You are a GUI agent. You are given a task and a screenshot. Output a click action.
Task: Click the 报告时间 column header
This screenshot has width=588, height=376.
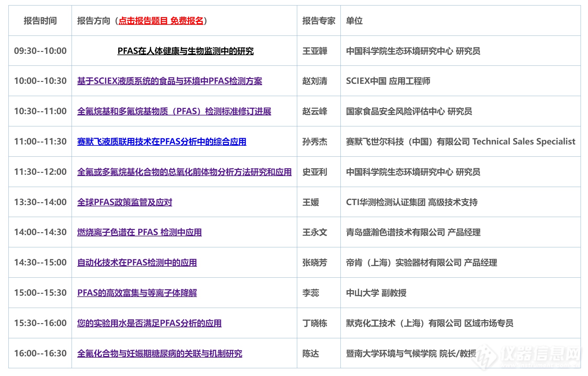(40, 21)
